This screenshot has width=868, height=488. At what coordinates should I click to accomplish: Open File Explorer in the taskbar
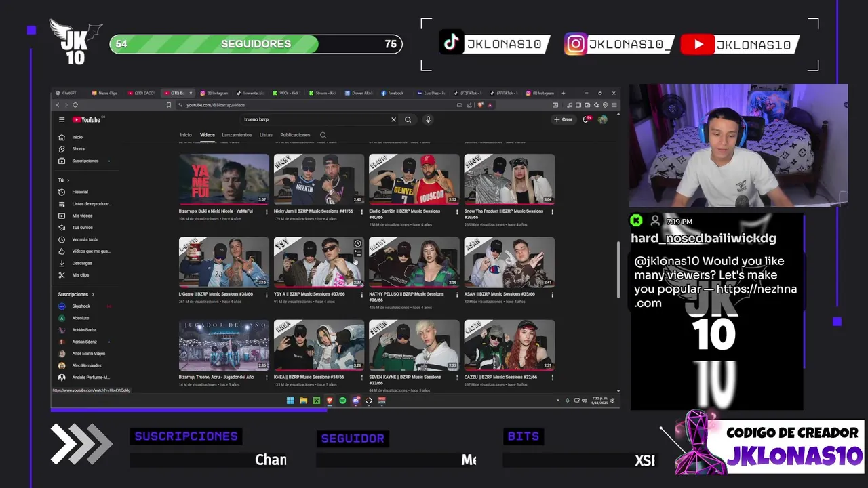(x=303, y=401)
